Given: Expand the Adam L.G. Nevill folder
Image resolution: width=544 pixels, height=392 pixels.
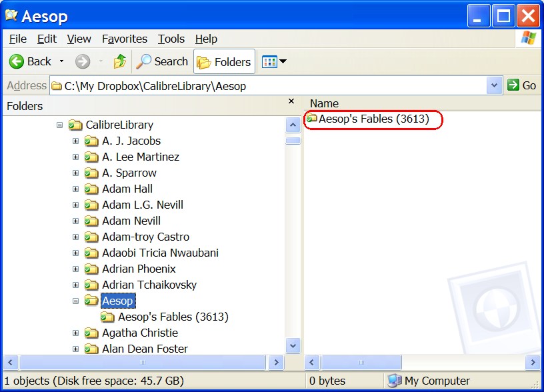Looking at the screenshot, I should (x=75, y=205).
